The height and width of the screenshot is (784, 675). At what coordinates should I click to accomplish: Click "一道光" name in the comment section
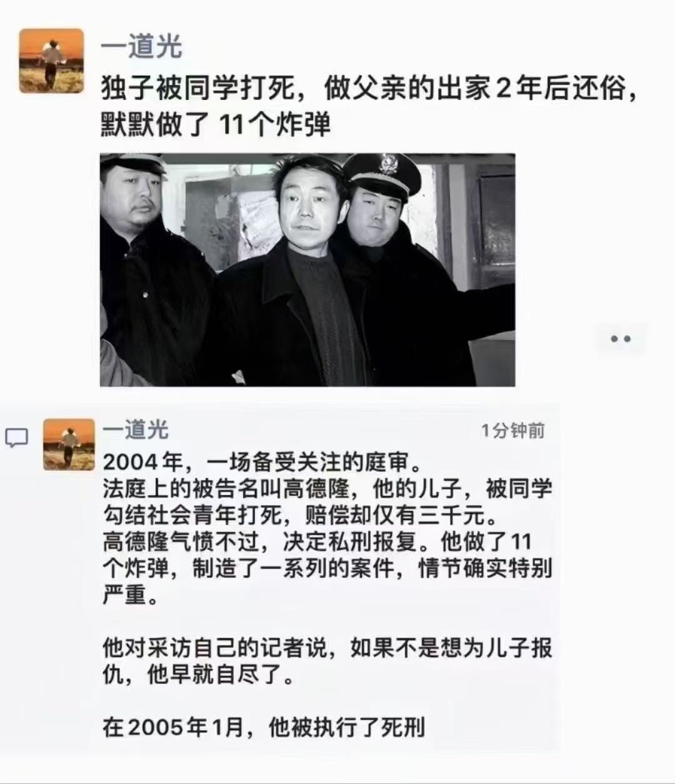[x=136, y=430]
